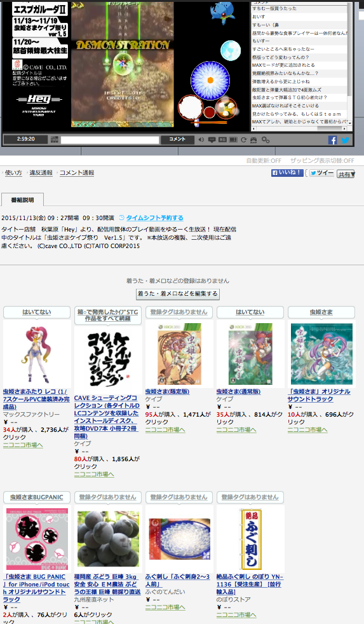The width and height of the screenshot is (364, 624).
Task: Click the 箱○で発売したケイブSTG tag
Action: pos(108,315)
